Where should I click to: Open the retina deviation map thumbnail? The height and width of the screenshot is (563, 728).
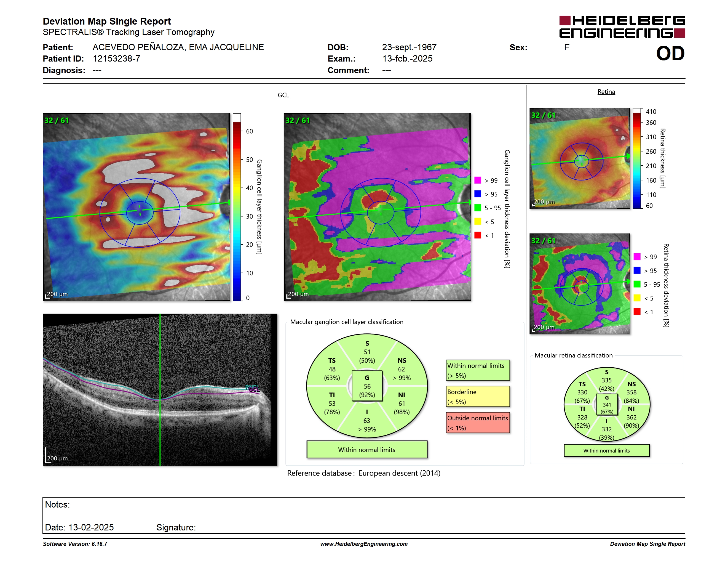tap(580, 283)
